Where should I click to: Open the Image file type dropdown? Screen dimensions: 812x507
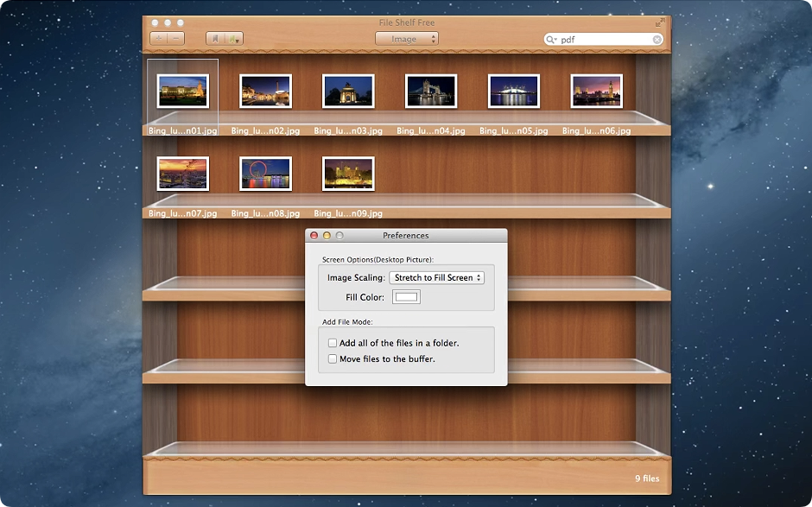407,39
